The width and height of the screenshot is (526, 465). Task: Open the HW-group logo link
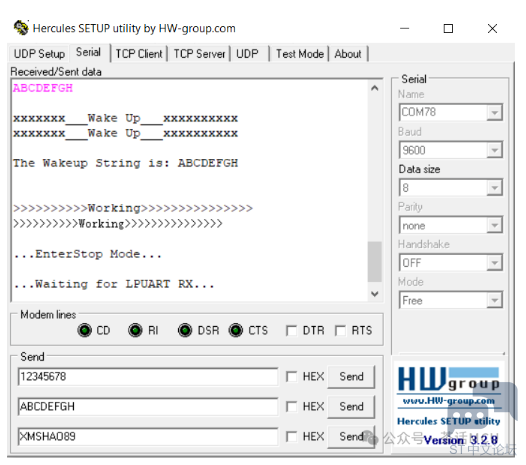[x=449, y=379]
